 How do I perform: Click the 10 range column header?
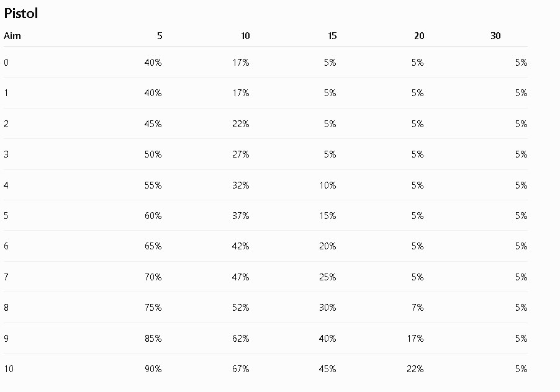(x=245, y=36)
